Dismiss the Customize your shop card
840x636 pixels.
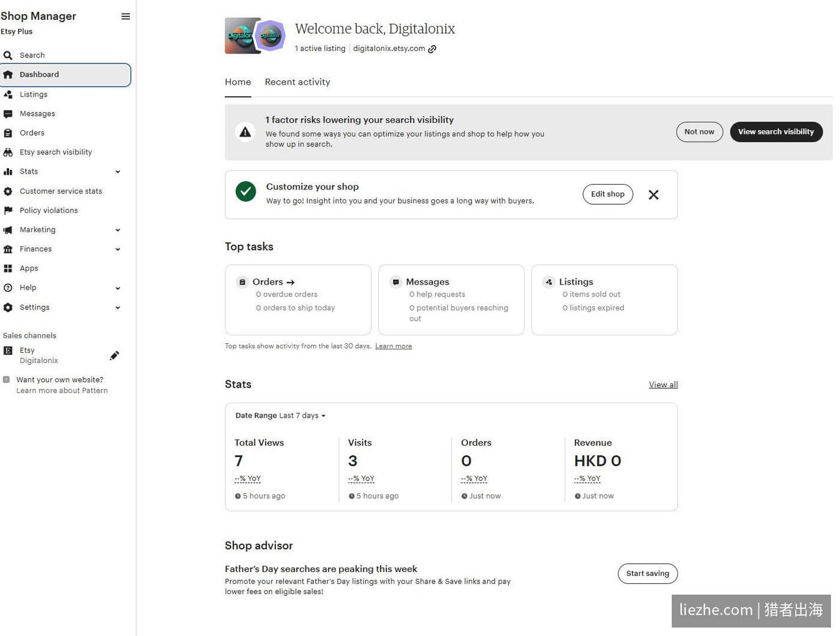point(653,194)
